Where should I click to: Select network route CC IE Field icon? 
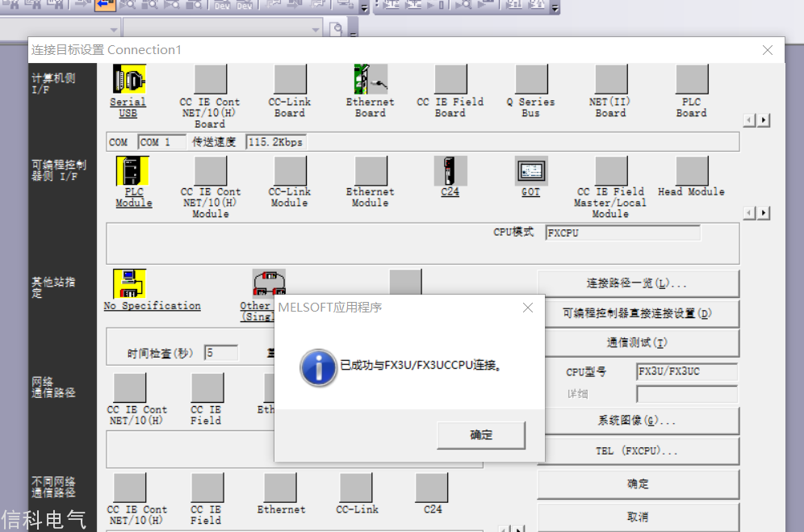(x=207, y=387)
